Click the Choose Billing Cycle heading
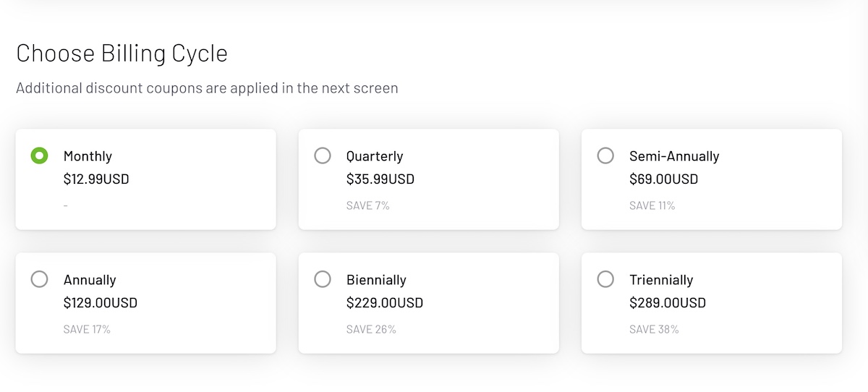Screen dimensions: 868x392 (122, 54)
